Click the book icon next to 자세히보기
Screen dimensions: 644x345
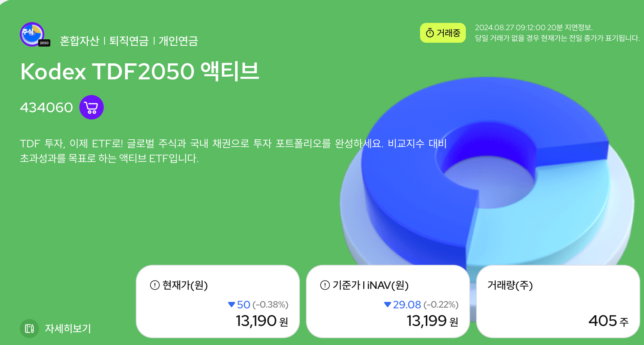pos(30,328)
